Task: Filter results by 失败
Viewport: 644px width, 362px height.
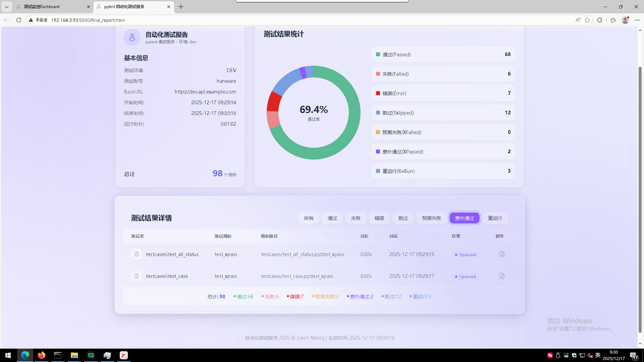Action: (x=356, y=218)
